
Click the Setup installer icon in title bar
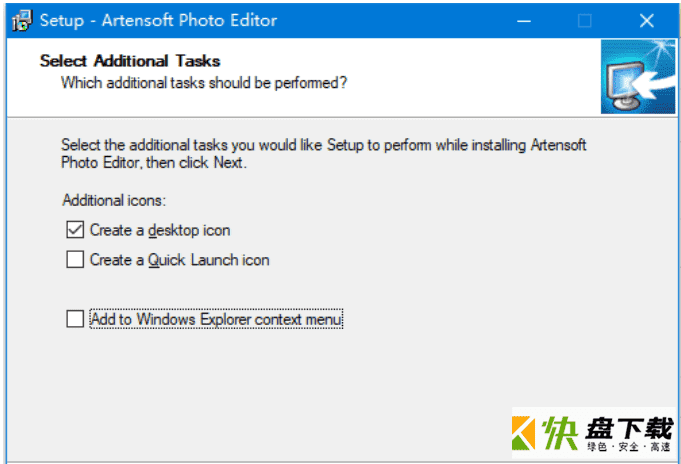[x=22, y=20]
